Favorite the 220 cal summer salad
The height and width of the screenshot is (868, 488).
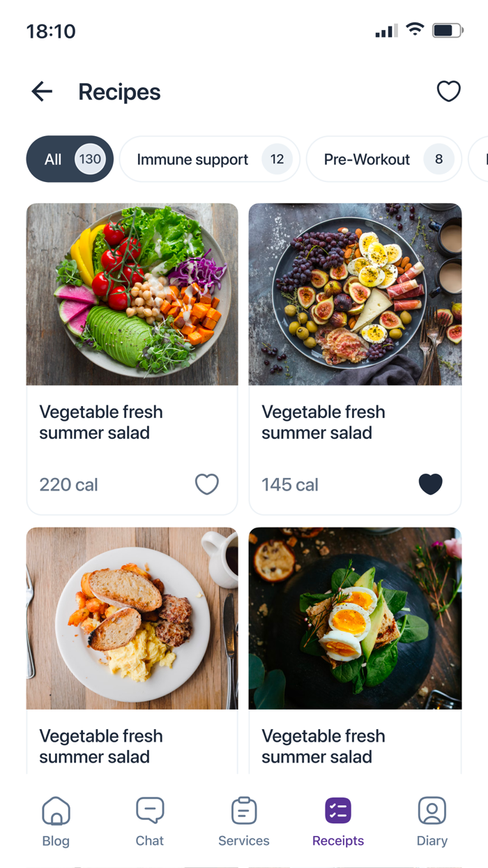tap(207, 484)
